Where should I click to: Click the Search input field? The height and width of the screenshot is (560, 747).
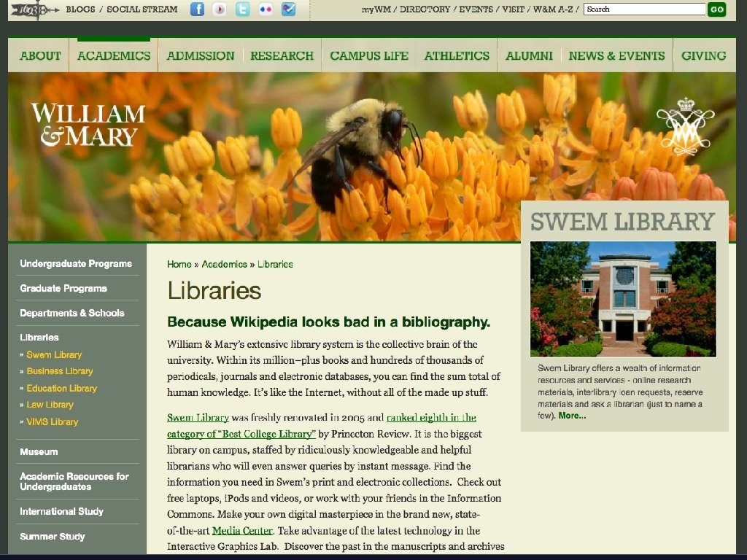point(645,9)
